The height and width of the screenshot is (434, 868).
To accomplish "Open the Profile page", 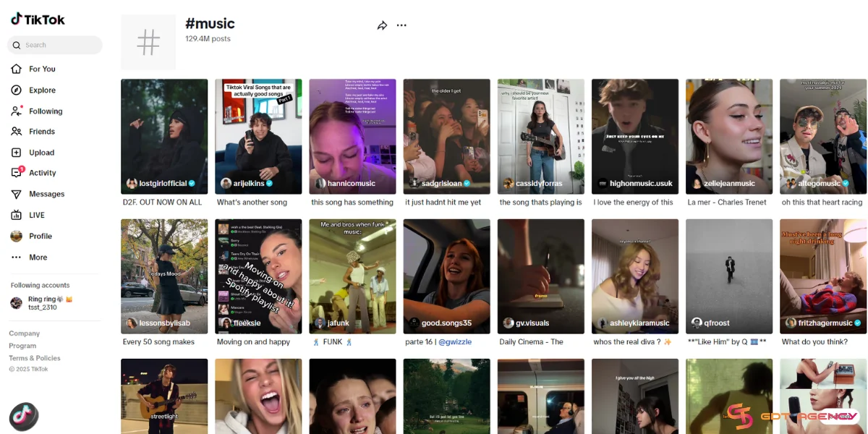I will [40, 237].
